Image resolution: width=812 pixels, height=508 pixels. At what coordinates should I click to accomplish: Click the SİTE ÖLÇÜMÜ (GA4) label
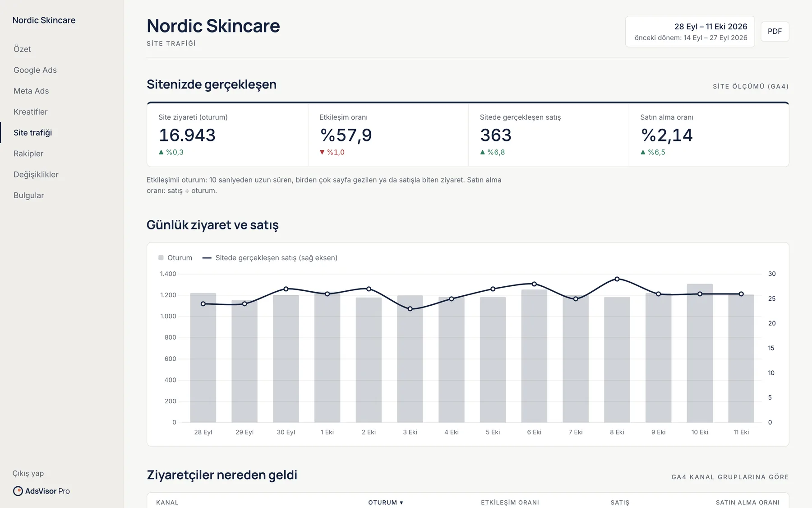point(751,86)
